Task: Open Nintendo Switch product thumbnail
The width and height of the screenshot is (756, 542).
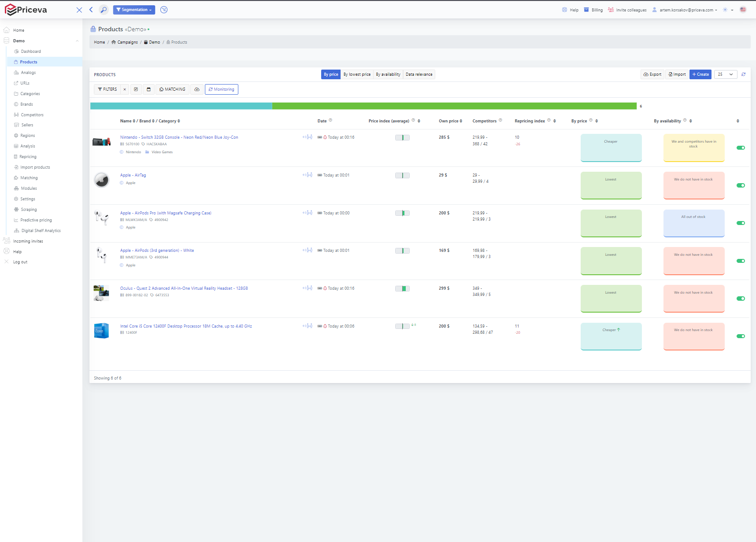Action: [x=102, y=142]
